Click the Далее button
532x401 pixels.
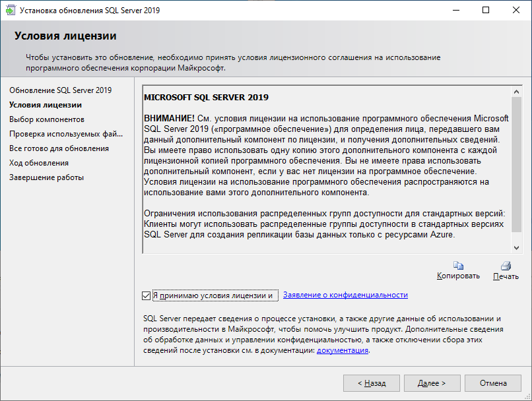click(432, 383)
